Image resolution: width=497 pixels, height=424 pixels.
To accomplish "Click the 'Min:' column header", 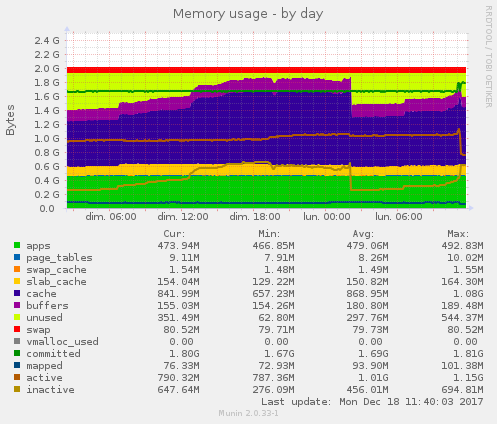I will [x=269, y=234].
